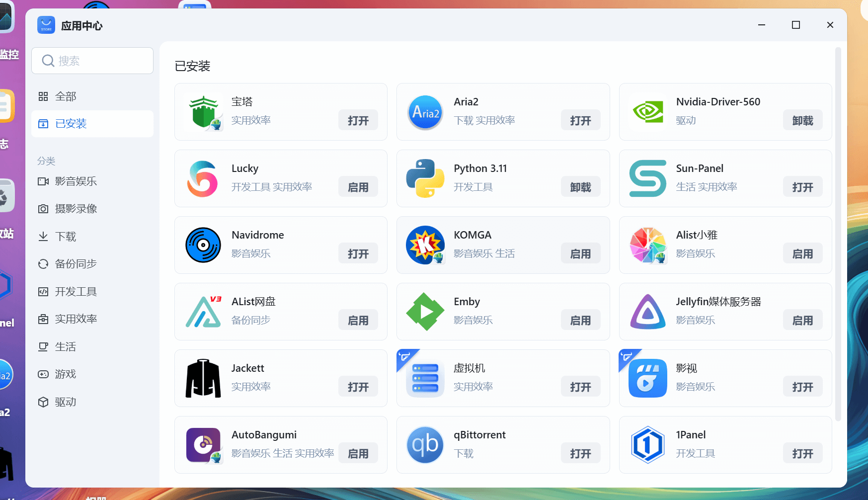Click the 影视 app icon

click(x=648, y=378)
